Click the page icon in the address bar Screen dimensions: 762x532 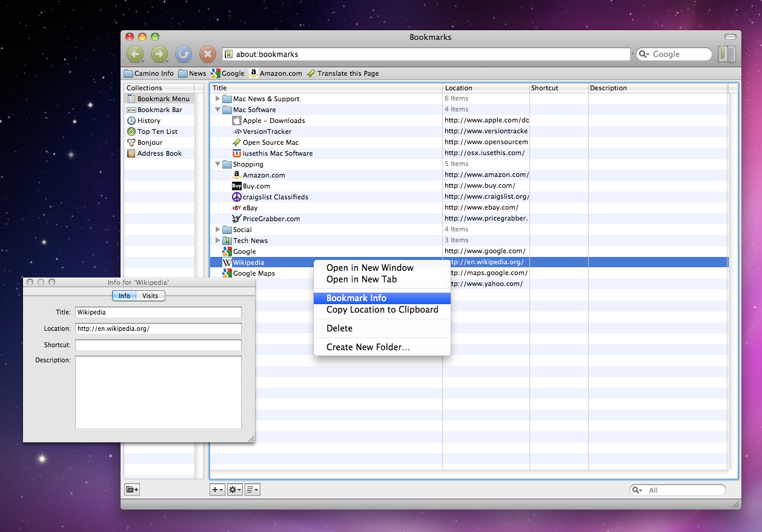click(229, 54)
